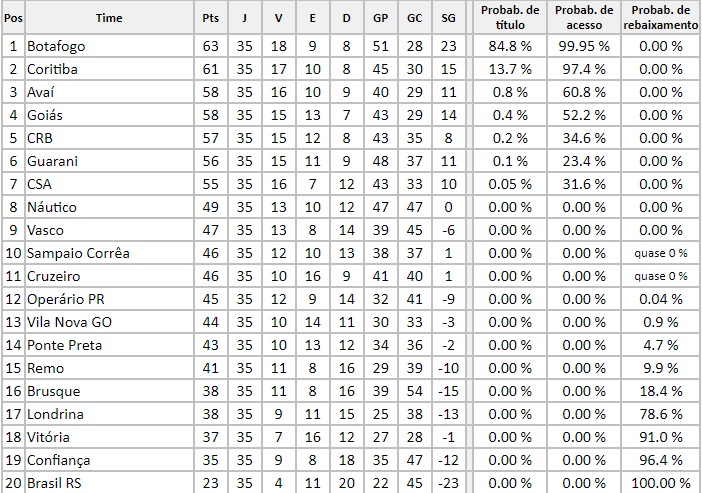The height and width of the screenshot is (493, 702).
Task: Click Confiança's 96.4 % relegation probability
Action: point(660,460)
